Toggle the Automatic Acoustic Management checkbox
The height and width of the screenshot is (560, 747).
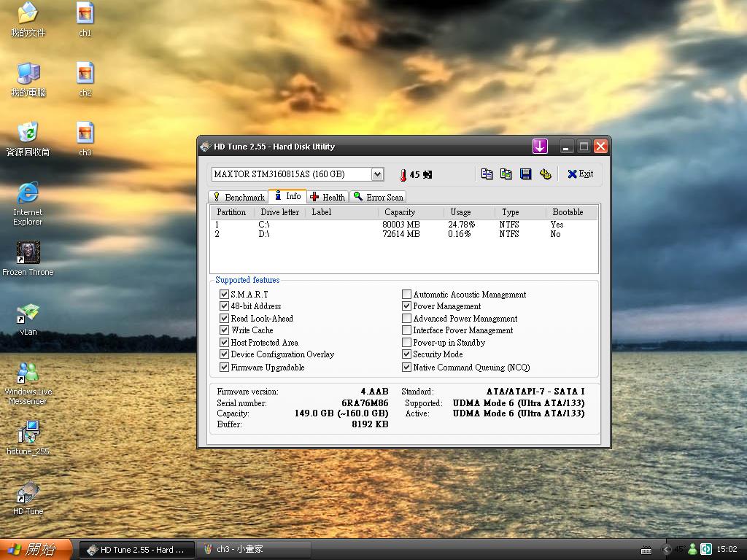pyautogui.click(x=407, y=295)
